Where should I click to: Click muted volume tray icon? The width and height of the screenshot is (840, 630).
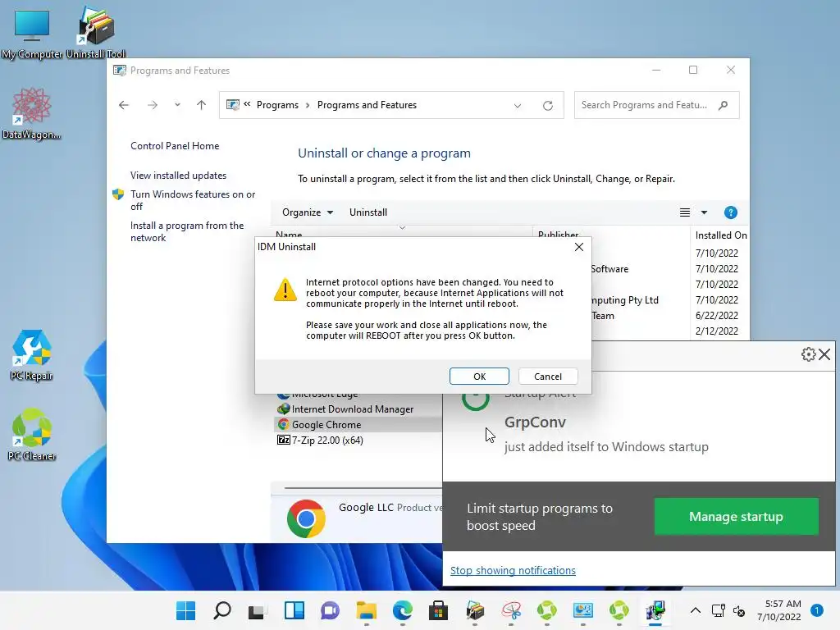click(739, 610)
